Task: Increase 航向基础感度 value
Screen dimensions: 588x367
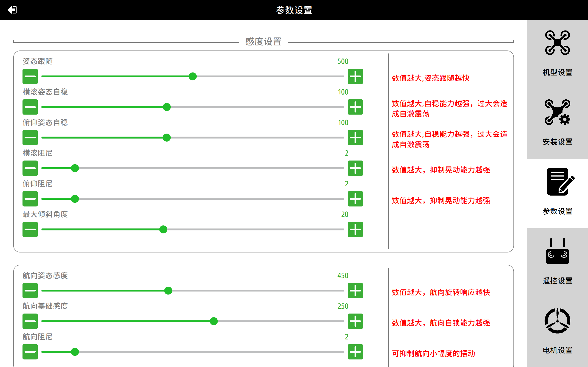Action: (355, 321)
